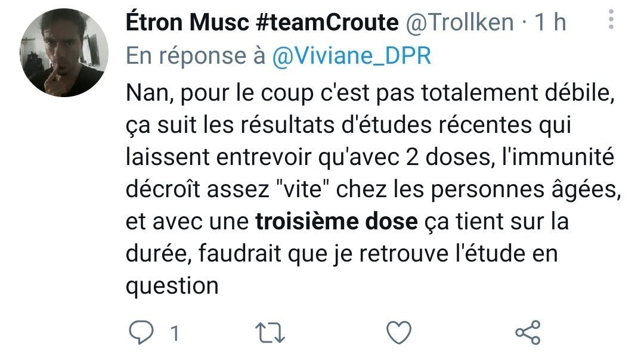The width and height of the screenshot is (644, 364).
Task: Click the word 'l'immunité' in tweet
Action: (x=558, y=158)
